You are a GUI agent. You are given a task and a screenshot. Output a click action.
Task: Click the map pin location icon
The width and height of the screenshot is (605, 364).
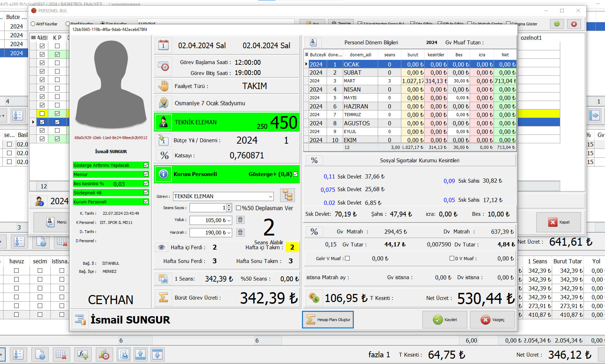(163, 103)
